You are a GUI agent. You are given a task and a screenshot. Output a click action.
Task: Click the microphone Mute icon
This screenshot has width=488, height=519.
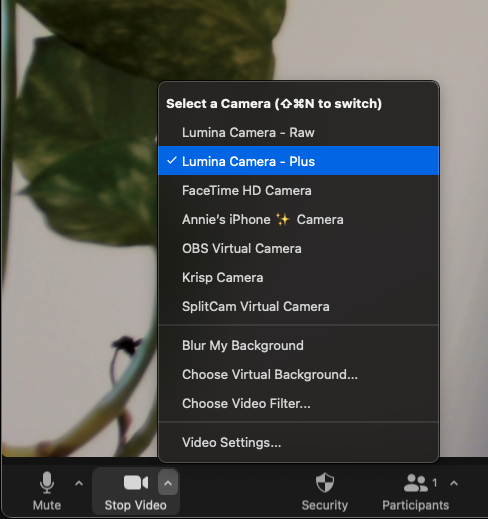click(x=47, y=482)
